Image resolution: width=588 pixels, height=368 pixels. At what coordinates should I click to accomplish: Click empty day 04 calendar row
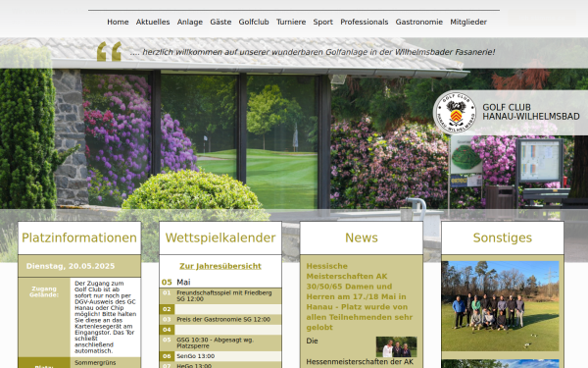220,330
